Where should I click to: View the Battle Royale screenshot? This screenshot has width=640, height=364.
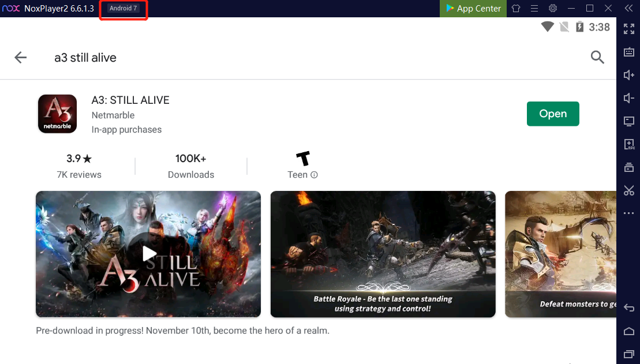[383, 254]
